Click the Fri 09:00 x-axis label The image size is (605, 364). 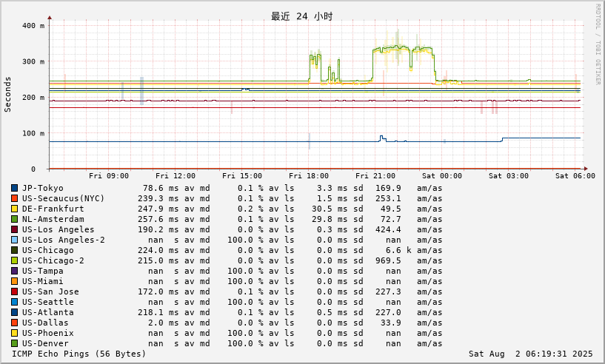click(x=109, y=176)
